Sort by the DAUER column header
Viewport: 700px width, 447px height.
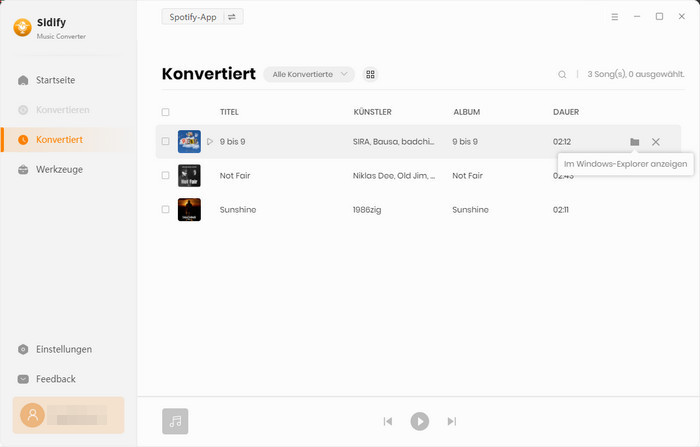(566, 112)
